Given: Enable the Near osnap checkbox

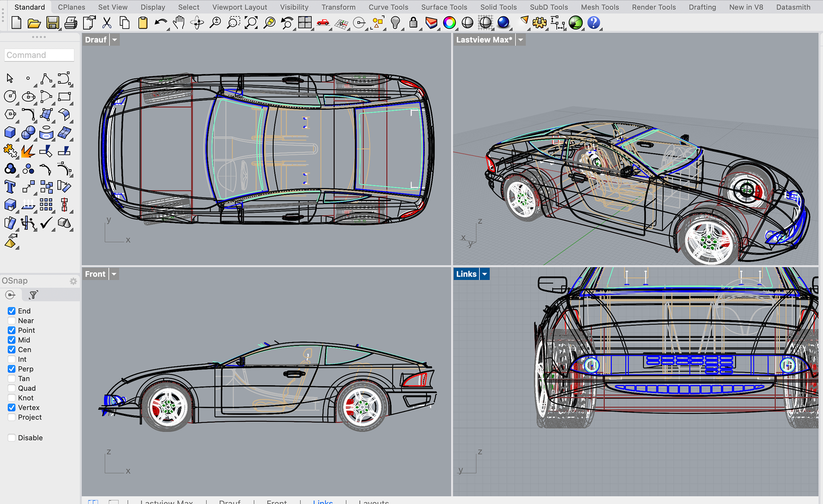Looking at the screenshot, I should coord(12,321).
